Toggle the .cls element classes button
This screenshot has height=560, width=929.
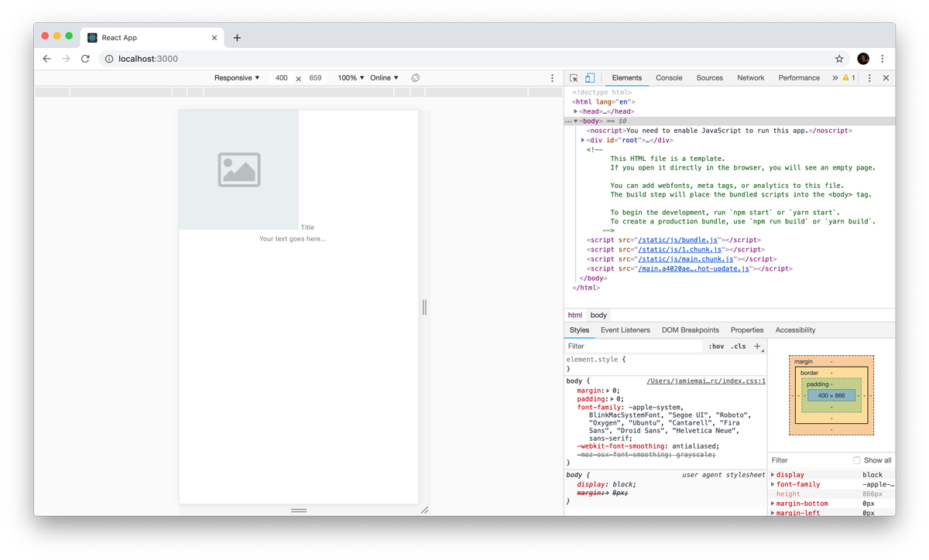coord(739,347)
